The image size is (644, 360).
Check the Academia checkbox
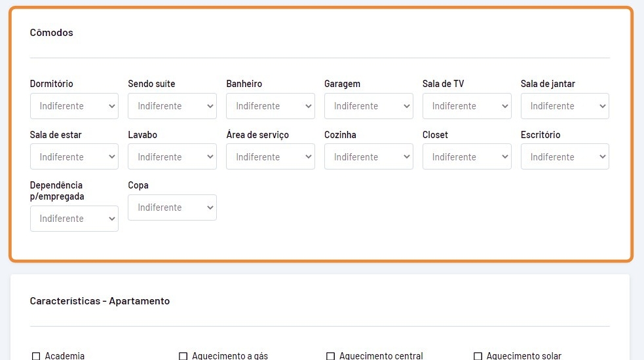(36, 356)
